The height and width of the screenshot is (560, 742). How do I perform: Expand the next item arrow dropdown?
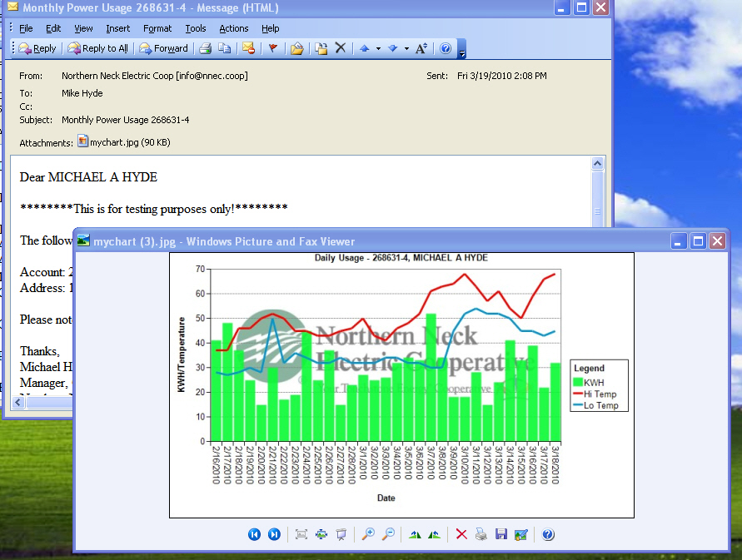406,48
